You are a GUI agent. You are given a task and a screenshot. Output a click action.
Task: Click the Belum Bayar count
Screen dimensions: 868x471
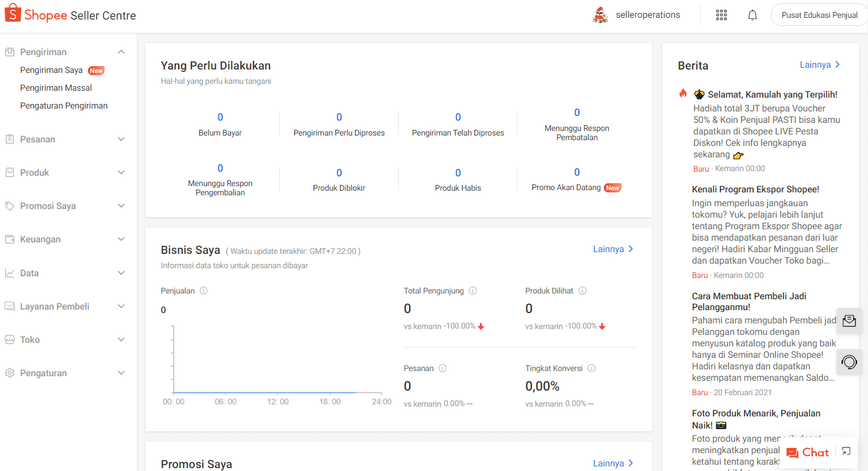pyautogui.click(x=220, y=117)
